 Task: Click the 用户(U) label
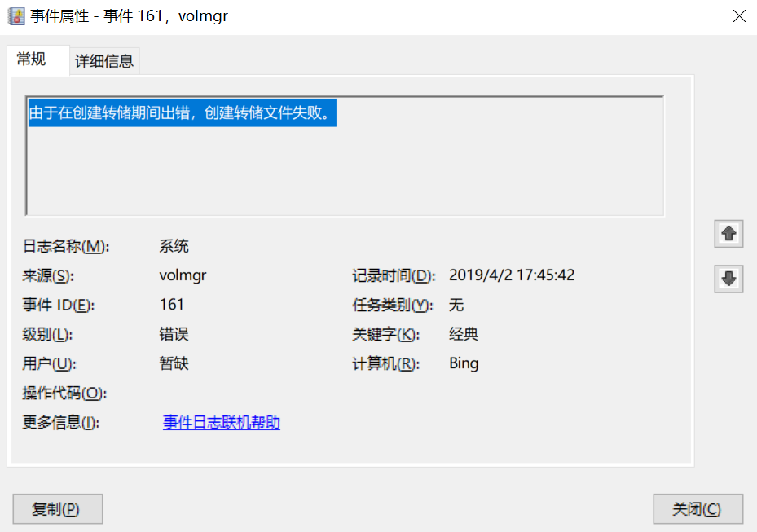(49, 363)
